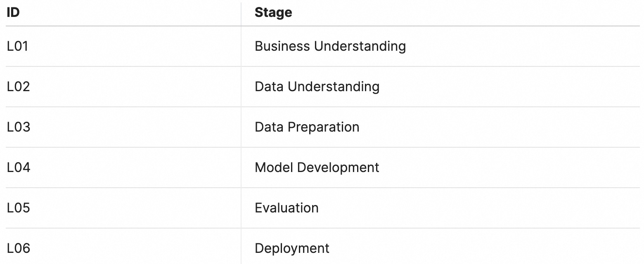Select the L05 cell
This screenshot has height=264, width=644.
(123, 208)
